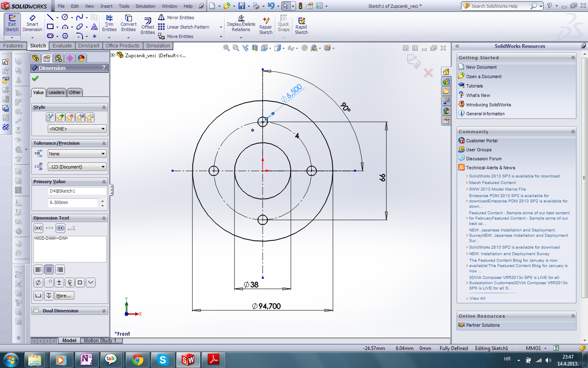Expand the .123 (Document) precision dropdown
This screenshot has height=368, width=588.
pos(77,167)
